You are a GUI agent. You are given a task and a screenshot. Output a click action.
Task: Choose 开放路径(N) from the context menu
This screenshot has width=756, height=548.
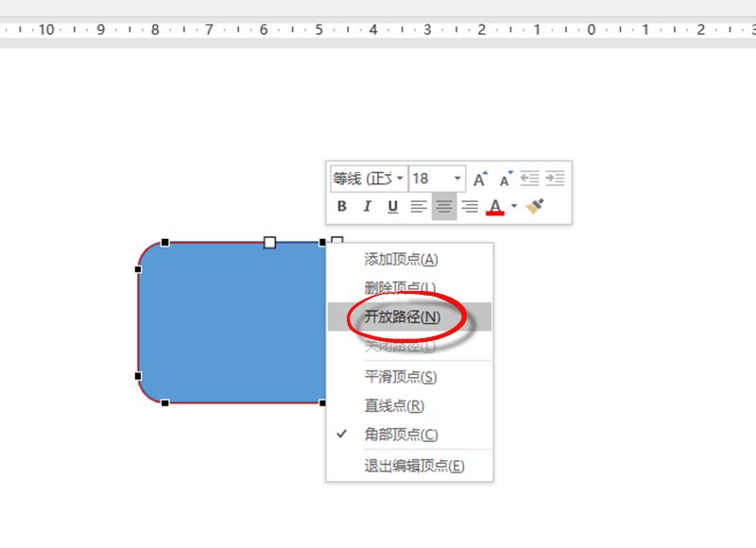coord(409,317)
